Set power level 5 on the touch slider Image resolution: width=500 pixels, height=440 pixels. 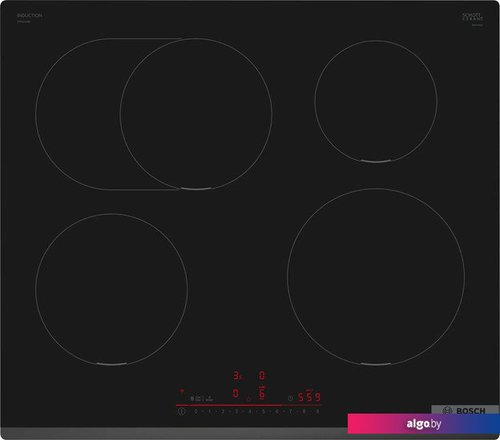[263, 412]
